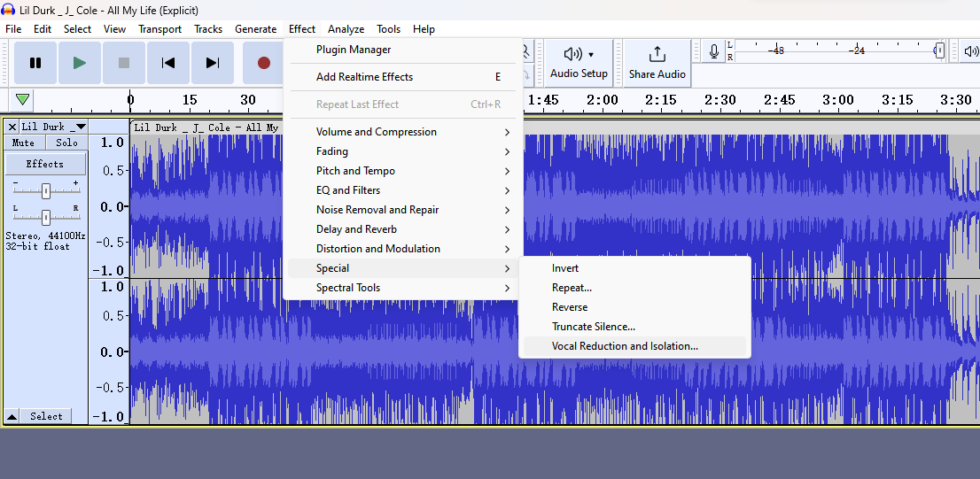Expand the Distortion and Modulation submenu

(x=403, y=249)
